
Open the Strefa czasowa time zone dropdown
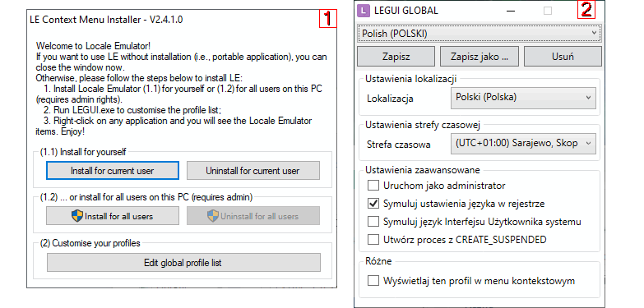coord(523,143)
